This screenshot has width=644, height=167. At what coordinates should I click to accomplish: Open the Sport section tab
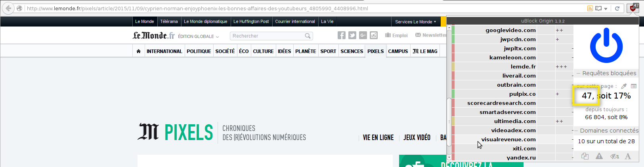(329, 51)
